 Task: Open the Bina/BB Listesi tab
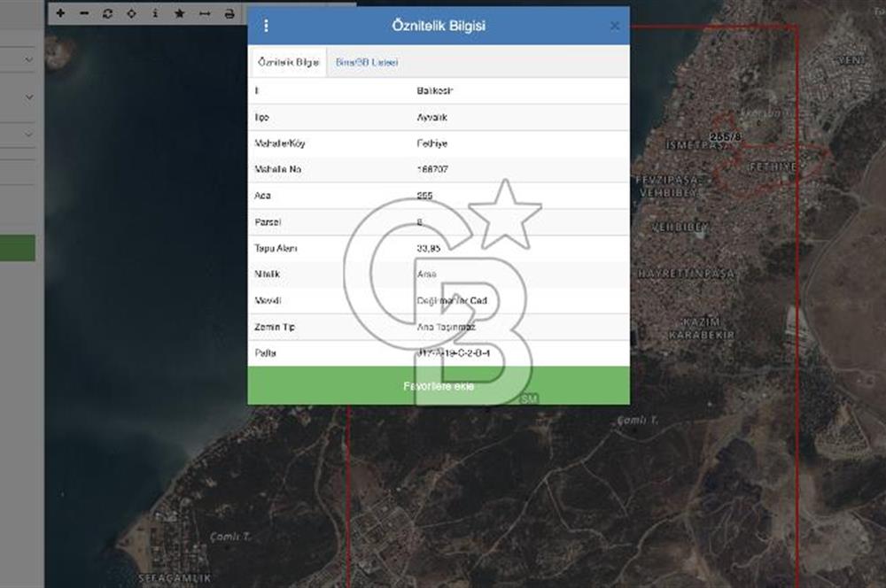point(367,62)
